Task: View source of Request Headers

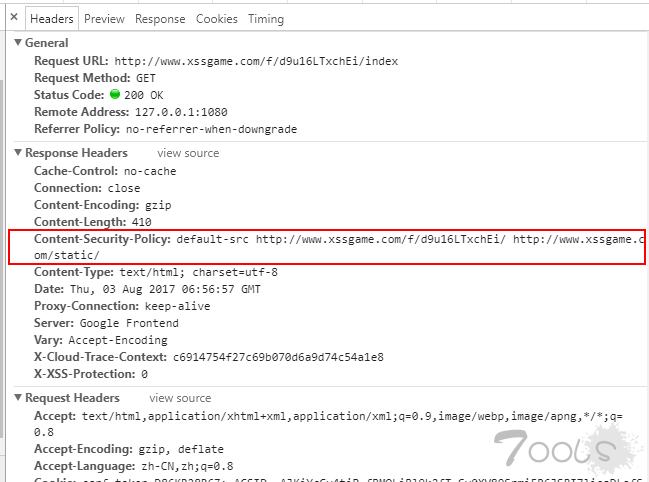Action: [x=180, y=398]
